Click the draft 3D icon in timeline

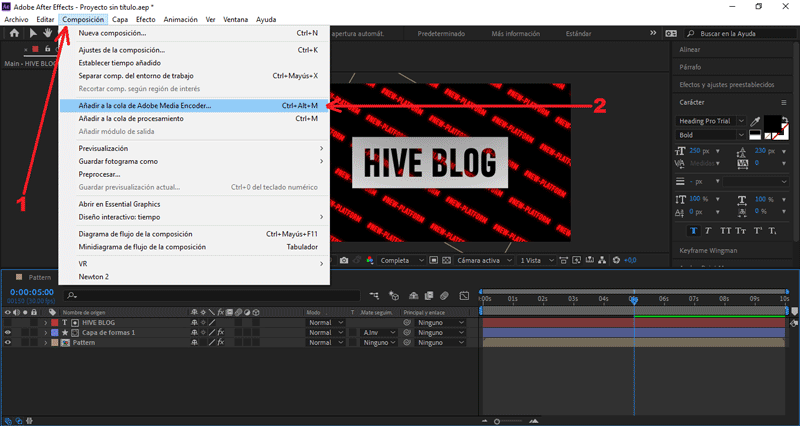click(x=394, y=295)
